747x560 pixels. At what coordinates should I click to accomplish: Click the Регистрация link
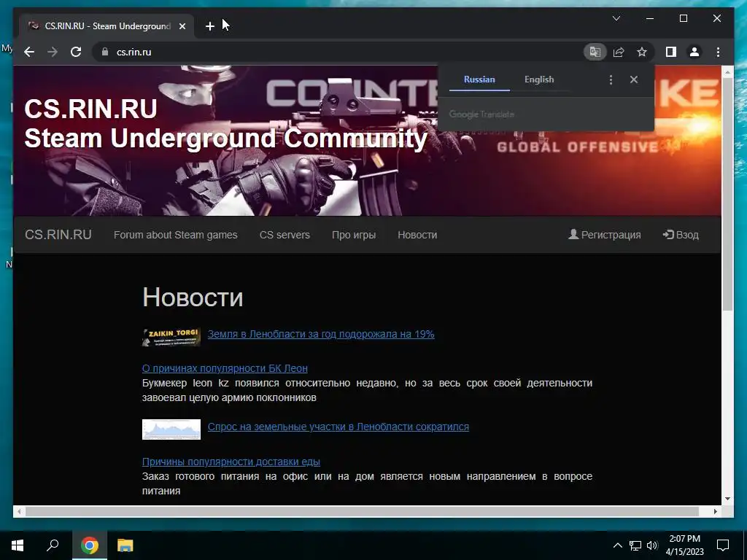click(604, 235)
